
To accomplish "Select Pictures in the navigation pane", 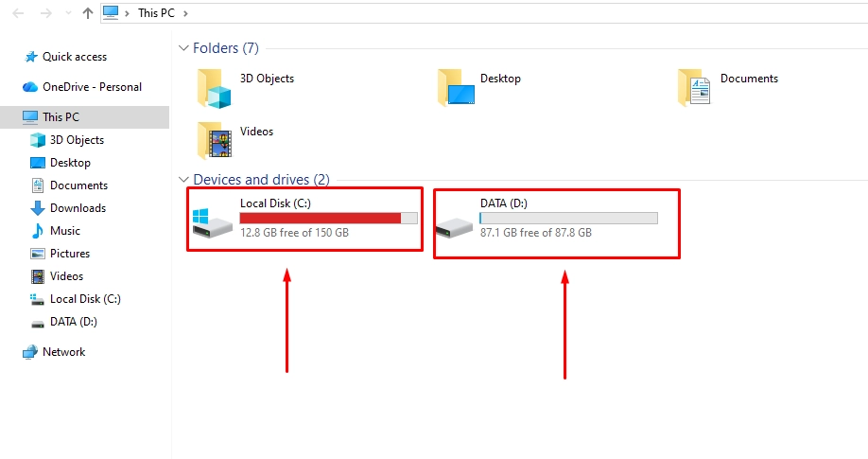I will [x=70, y=254].
